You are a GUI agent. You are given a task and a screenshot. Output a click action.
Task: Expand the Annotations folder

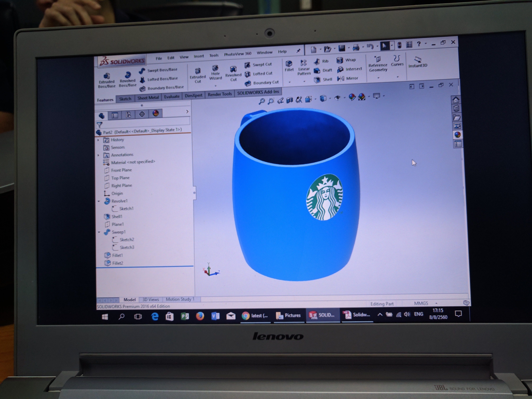[x=98, y=155]
